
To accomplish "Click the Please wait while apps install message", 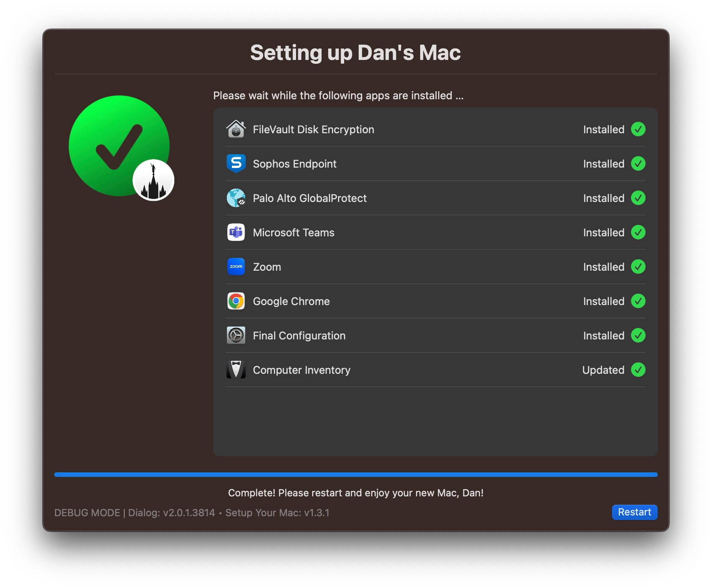I will pyautogui.click(x=338, y=95).
